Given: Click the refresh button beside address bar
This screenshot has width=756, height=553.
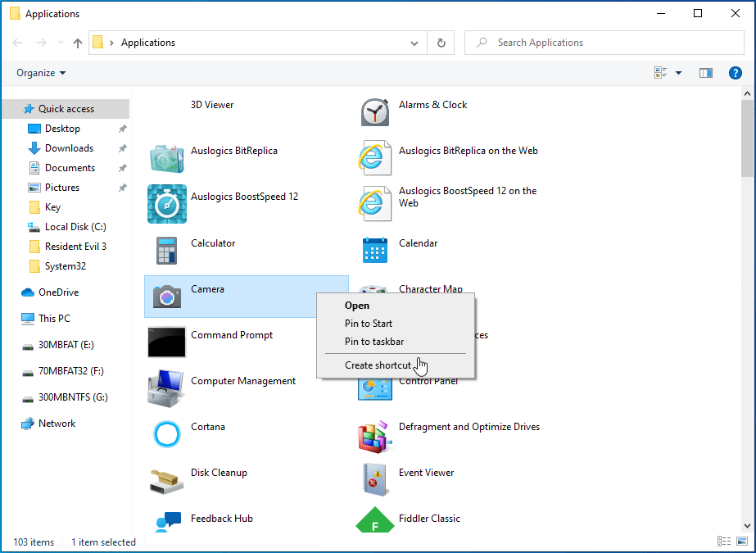Looking at the screenshot, I should pos(441,43).
